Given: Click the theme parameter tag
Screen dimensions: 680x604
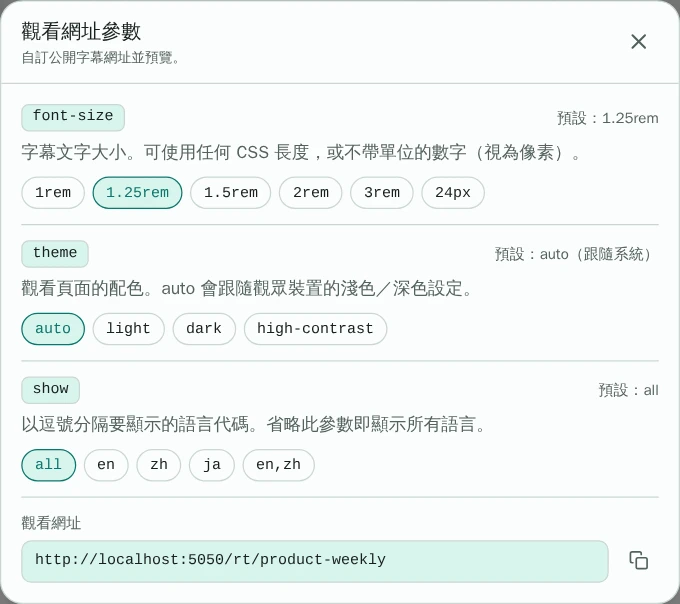Looking at the screenshot, I should click(55, 254).
